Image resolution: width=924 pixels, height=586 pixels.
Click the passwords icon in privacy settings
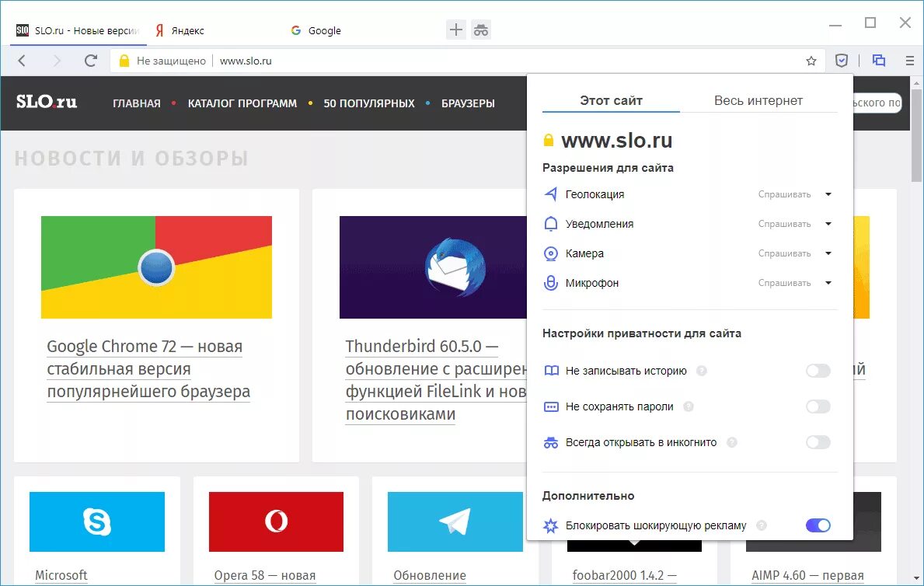(x=551, y=406)
